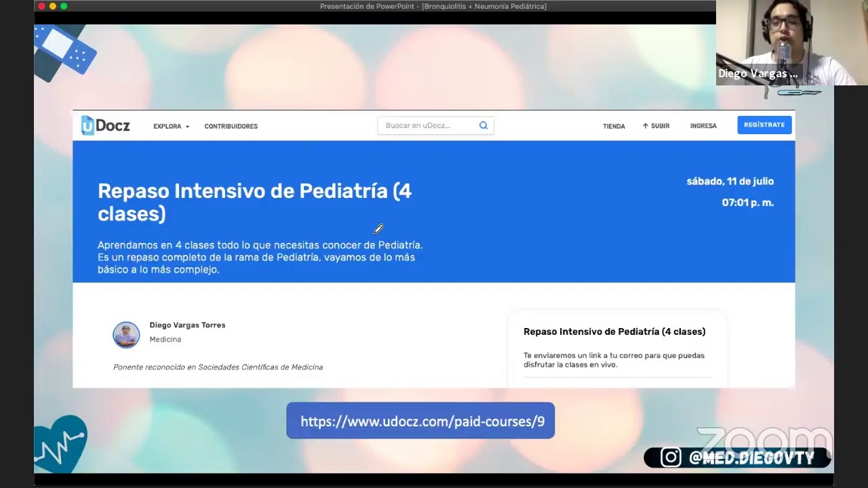Click the red close window button

click(x=41, y=6)
